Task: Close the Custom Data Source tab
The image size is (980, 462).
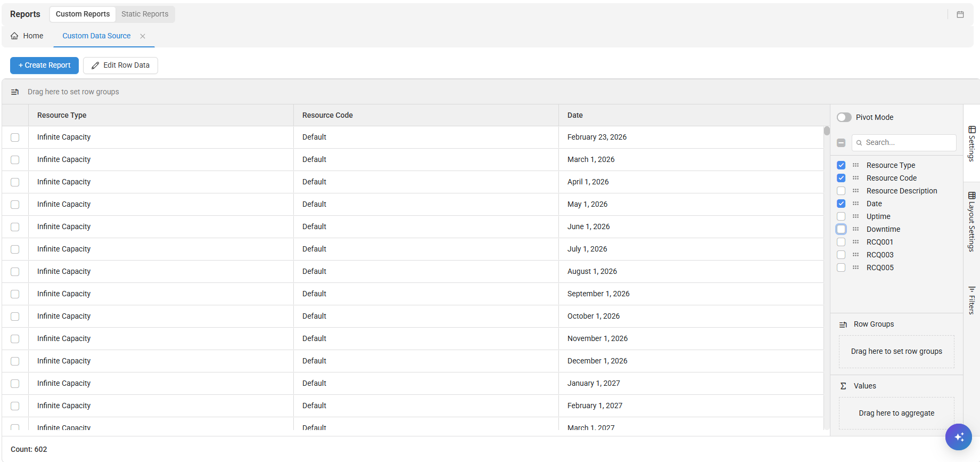Action: [x=143, y=36]
